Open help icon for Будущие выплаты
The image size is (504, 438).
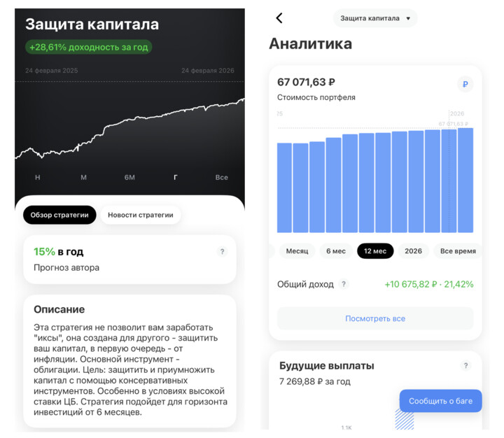point(465,366)
